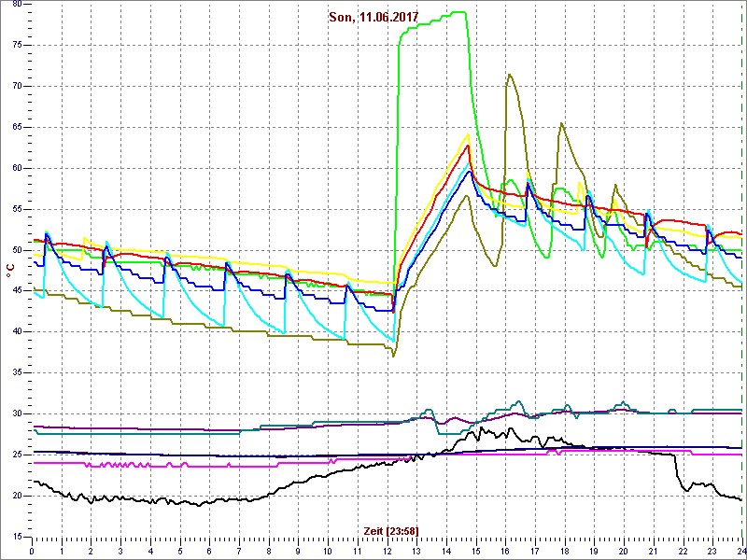Select the 35 value on the temperature axis
Image resolution: width=747 pixels, height=560 pixels.
click(x=17, y=373)
